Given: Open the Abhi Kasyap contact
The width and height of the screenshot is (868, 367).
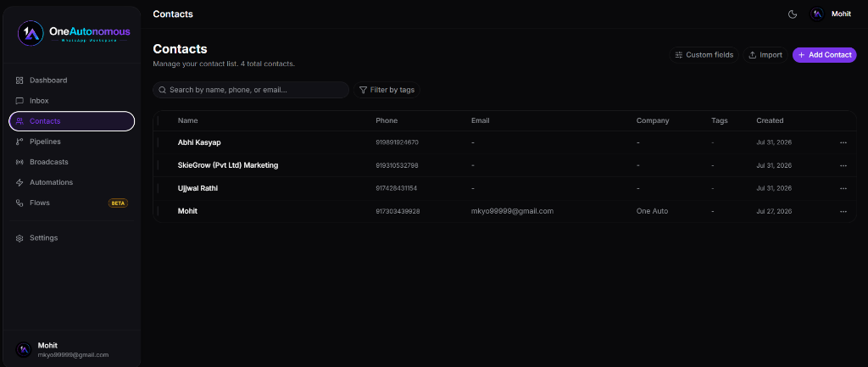Looking at the screenshot, I should click(x=199, y=142).
